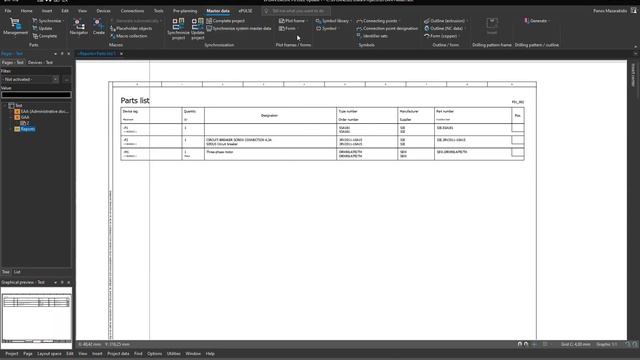Screen dimensions: 640x360
Task: Click Update in the Parts group
Action: pos(42,28)
